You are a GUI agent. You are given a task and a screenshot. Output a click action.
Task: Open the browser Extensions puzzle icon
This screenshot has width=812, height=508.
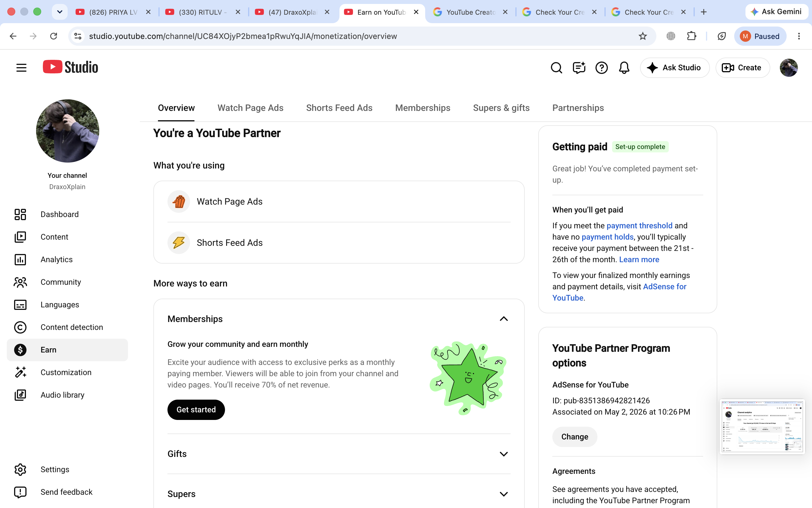pos(692,36)
